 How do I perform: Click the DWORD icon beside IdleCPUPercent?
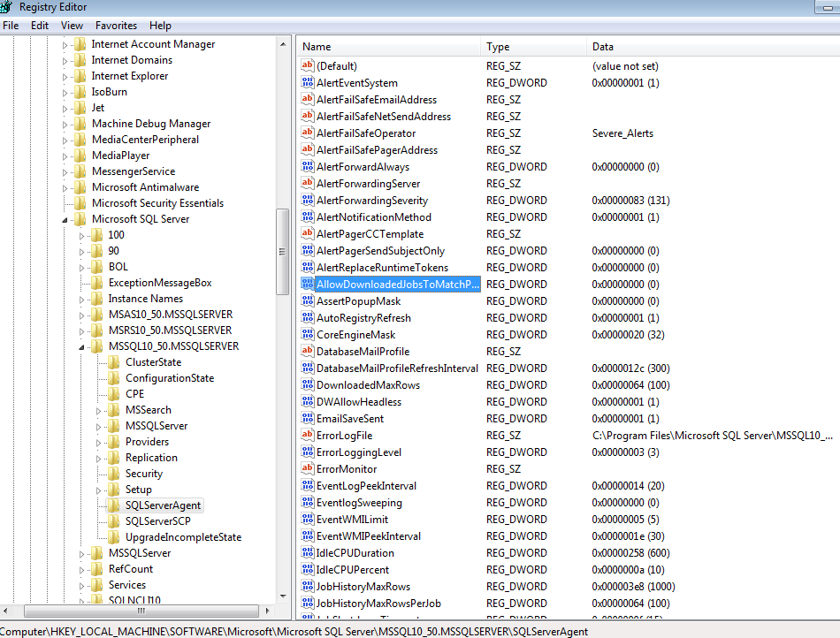pyautogui.click(x=308, y=569)
